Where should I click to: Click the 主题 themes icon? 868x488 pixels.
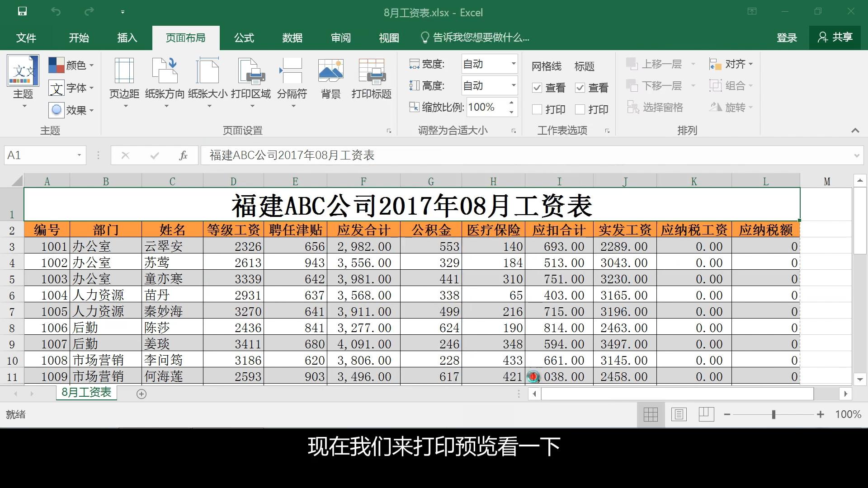coord(23,71)
